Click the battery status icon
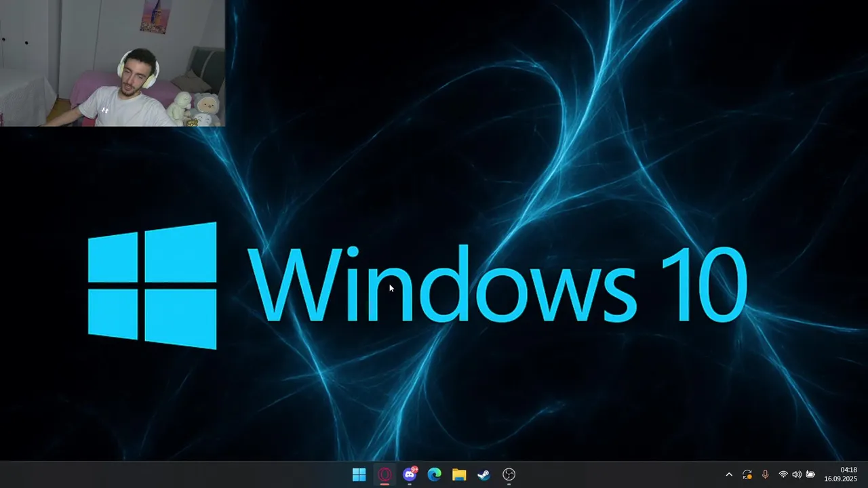Image resolution: width=868 pixels, height=488 pixels. tap(810, 474)
